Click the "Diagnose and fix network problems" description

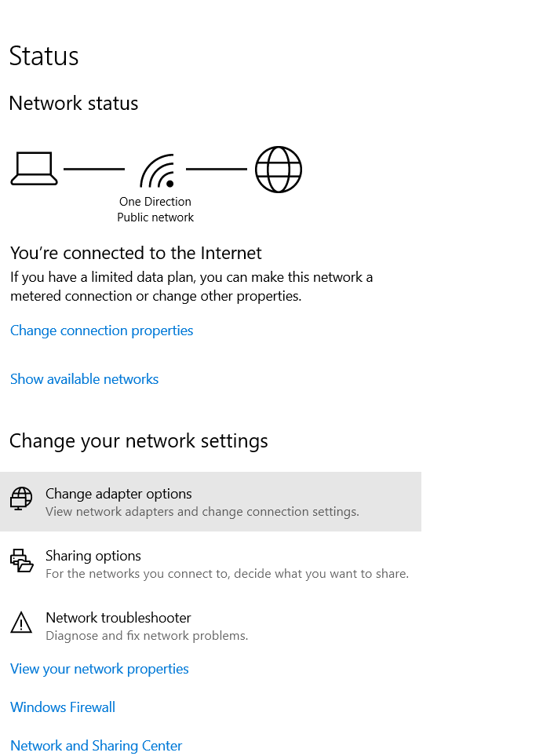click(x=147, y=636)
